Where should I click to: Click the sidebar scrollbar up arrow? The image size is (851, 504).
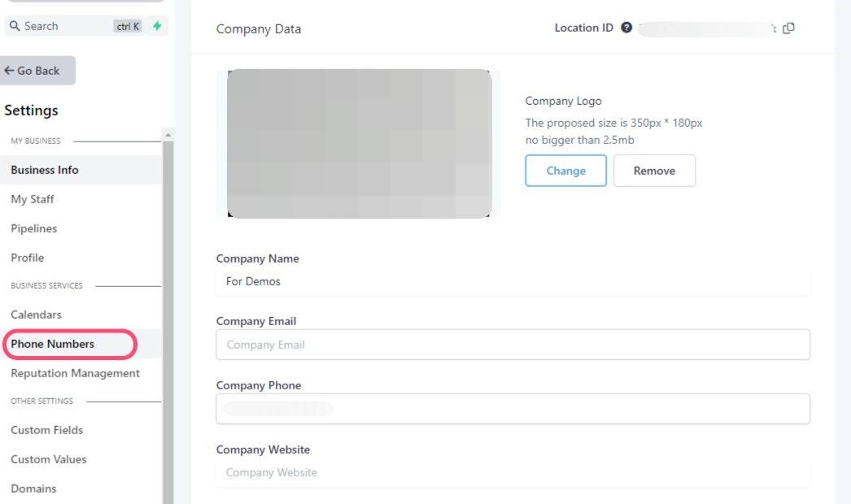pos(168,135)
